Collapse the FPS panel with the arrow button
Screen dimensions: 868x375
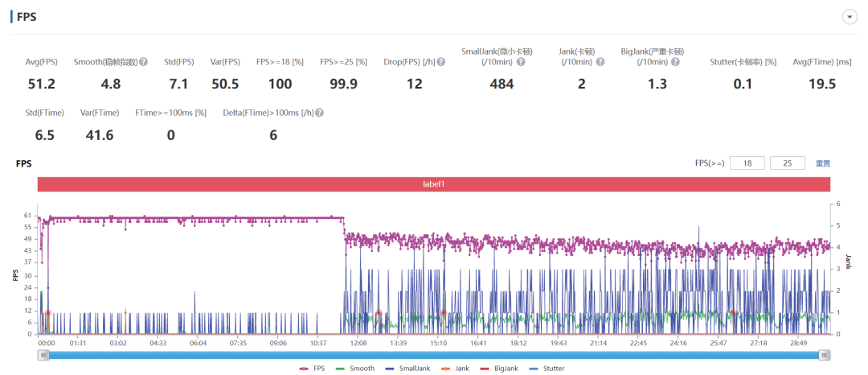850,17
